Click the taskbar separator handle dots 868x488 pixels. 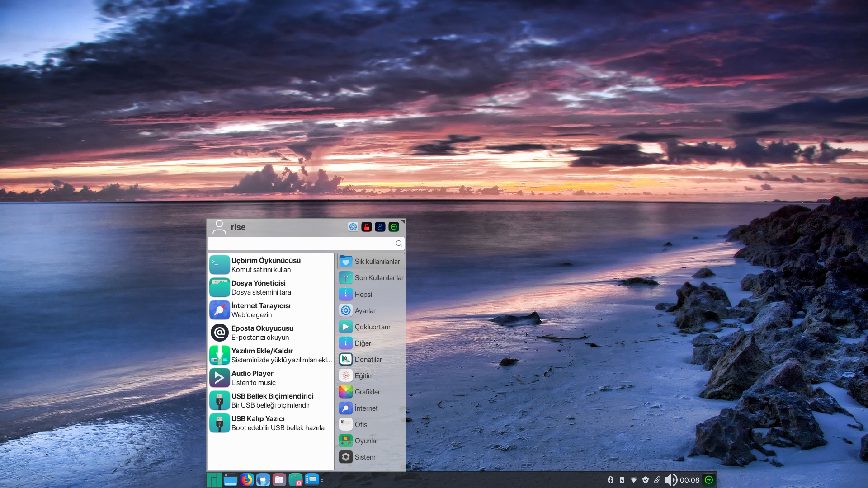(322, 480)
